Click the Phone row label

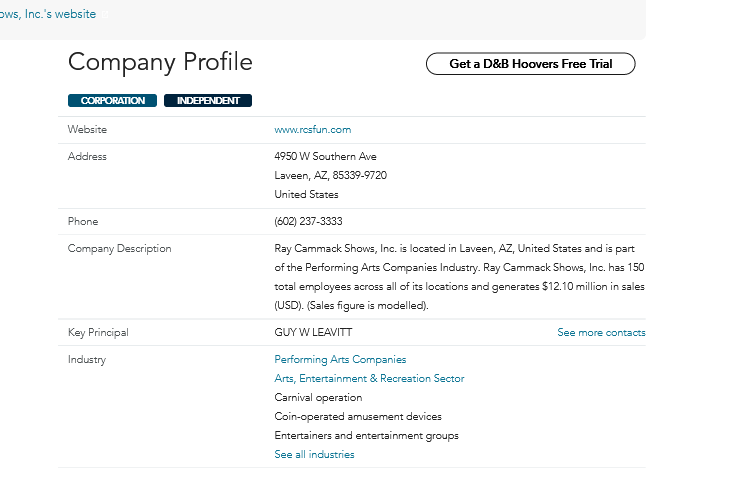pyautogui.click(x=83, y=221)
